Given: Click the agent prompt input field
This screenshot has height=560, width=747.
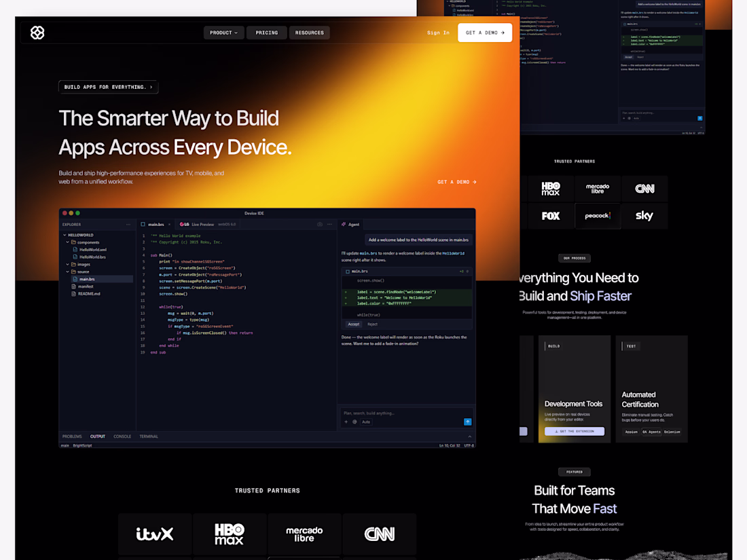Looking at the screenshot, I should (406, 413).
